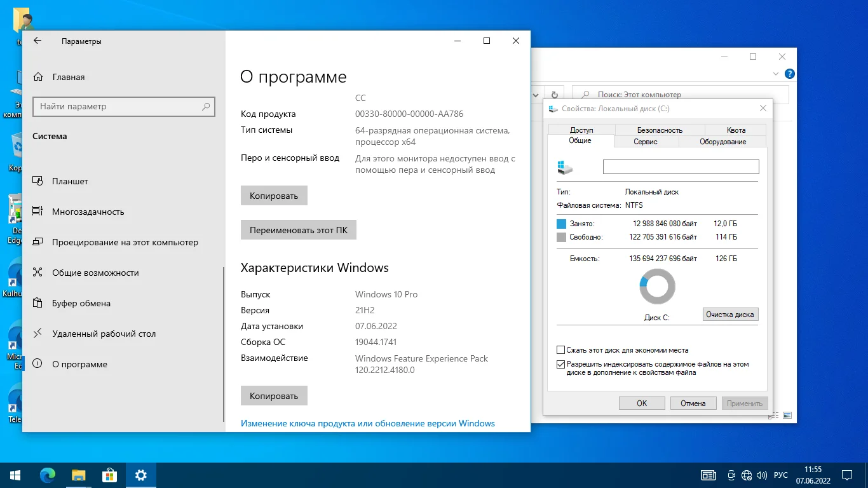Viewport: 868px width, 488px height.
Task: Open Буфер обмена settings
Action: (81, 303)
